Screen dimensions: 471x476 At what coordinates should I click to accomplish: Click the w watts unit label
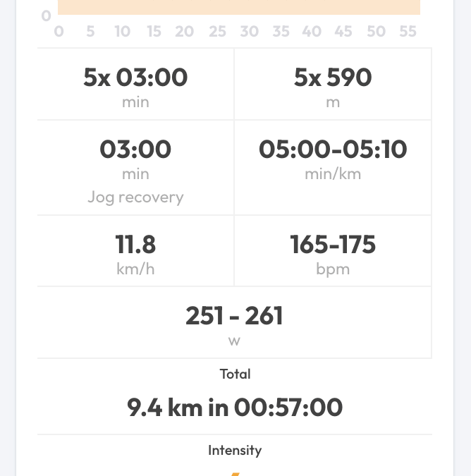pyautogui.click(x=234, y=341)
